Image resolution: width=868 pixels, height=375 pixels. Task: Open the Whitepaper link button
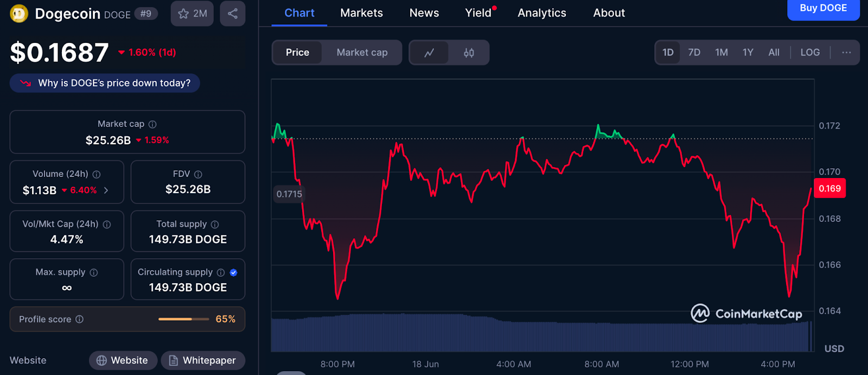[203, 360]
